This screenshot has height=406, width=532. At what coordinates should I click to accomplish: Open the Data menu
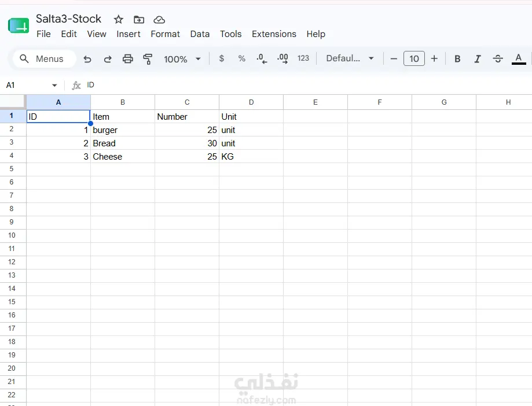(x=200, y=34)
